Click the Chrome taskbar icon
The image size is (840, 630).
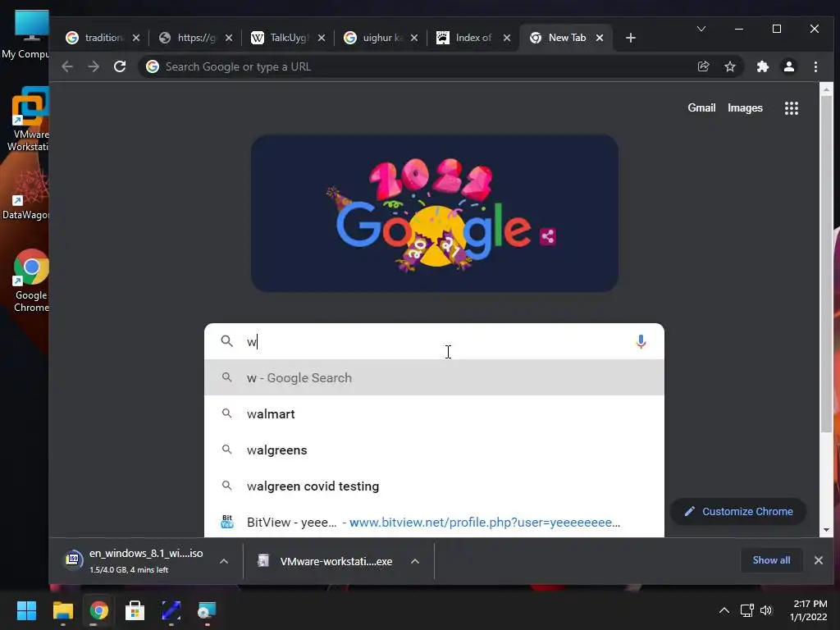[98, 610]
